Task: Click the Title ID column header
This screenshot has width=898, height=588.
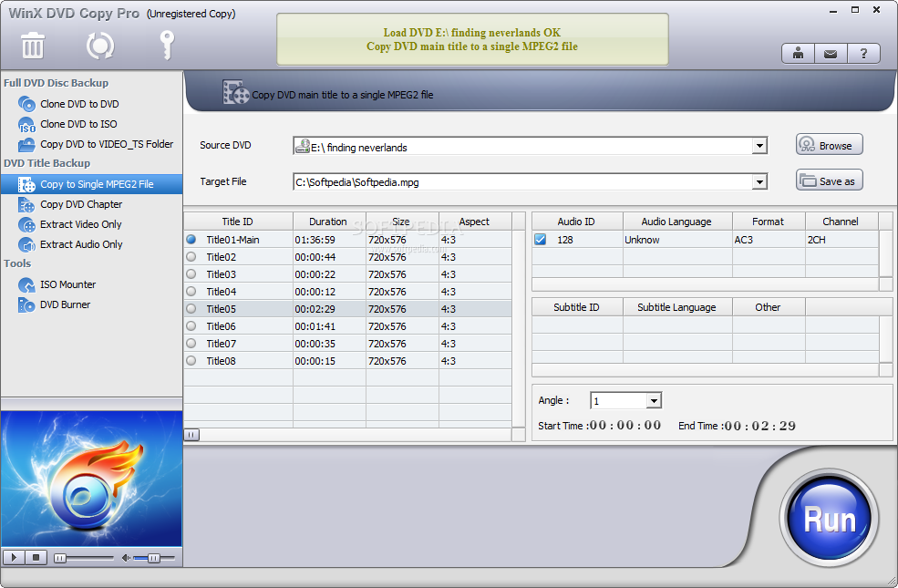Action: [238, 222]
